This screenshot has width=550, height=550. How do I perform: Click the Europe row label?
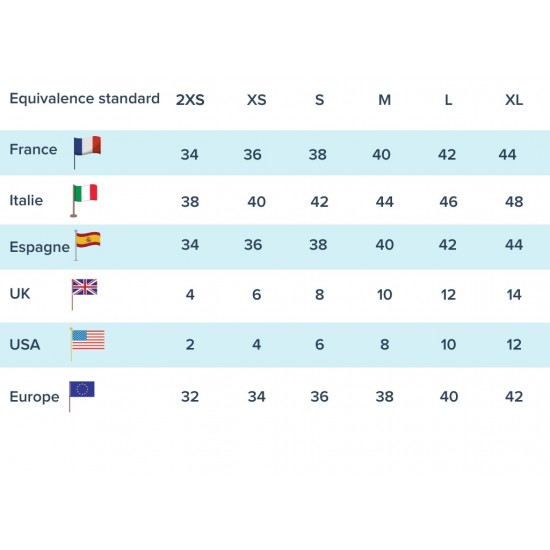point(34,397)
